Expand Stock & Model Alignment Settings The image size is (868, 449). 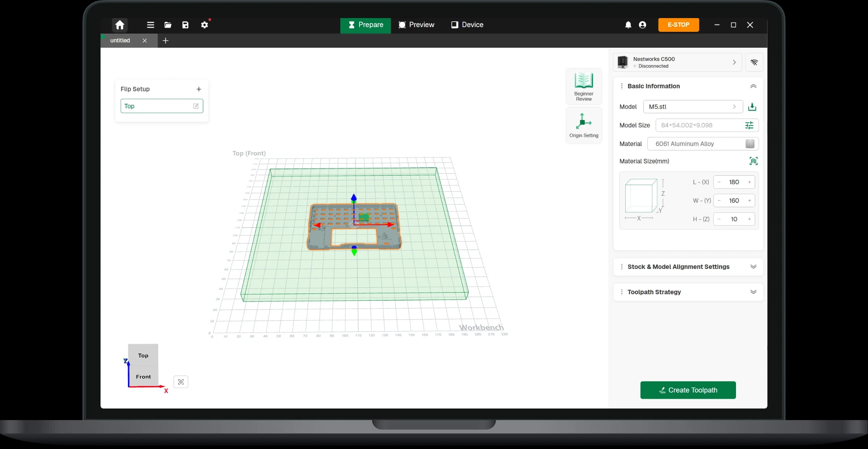click(753, 267)
